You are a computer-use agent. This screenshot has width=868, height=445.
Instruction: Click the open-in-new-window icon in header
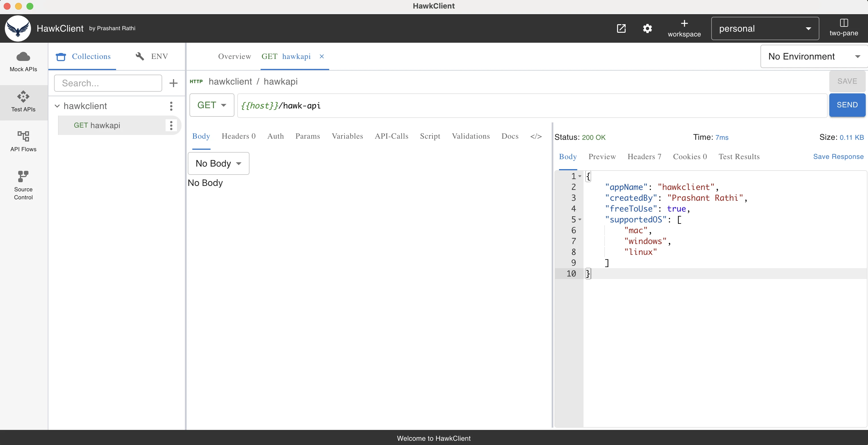pyautogui.click(x=621, y=28)
